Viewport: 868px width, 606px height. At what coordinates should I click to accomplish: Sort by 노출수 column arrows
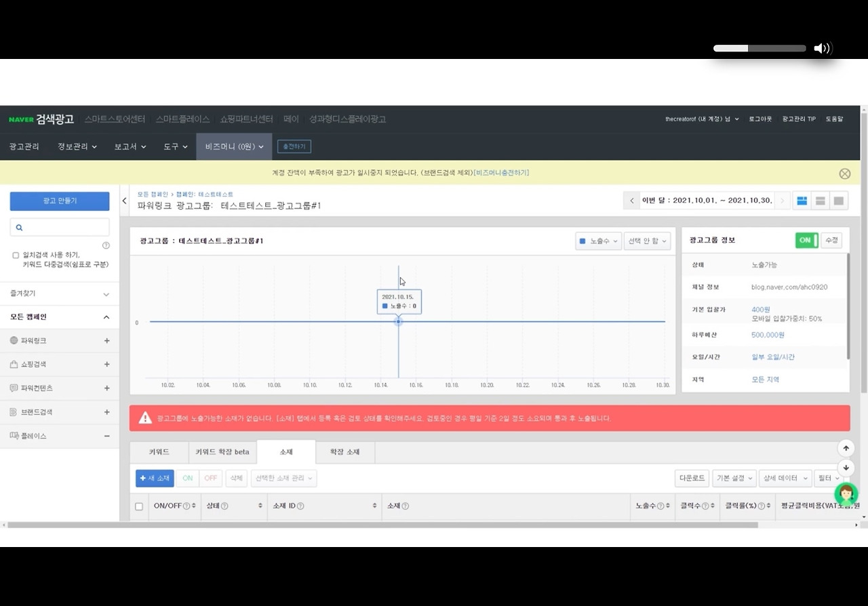coord(669,506)
